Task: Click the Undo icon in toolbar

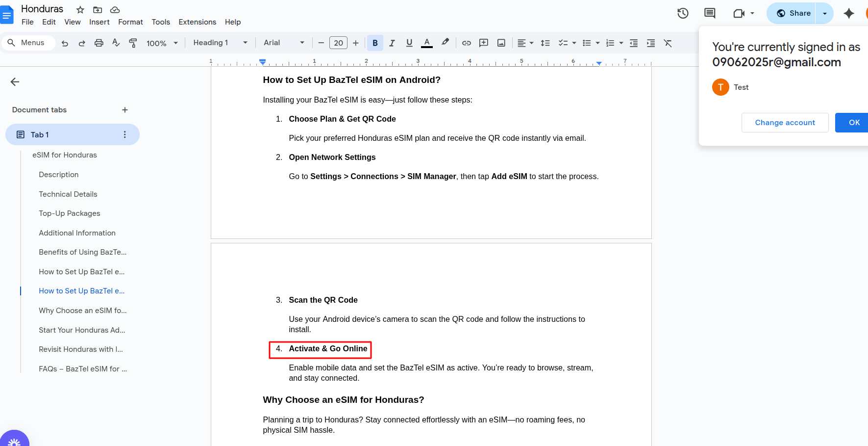Action: [65, 43]
